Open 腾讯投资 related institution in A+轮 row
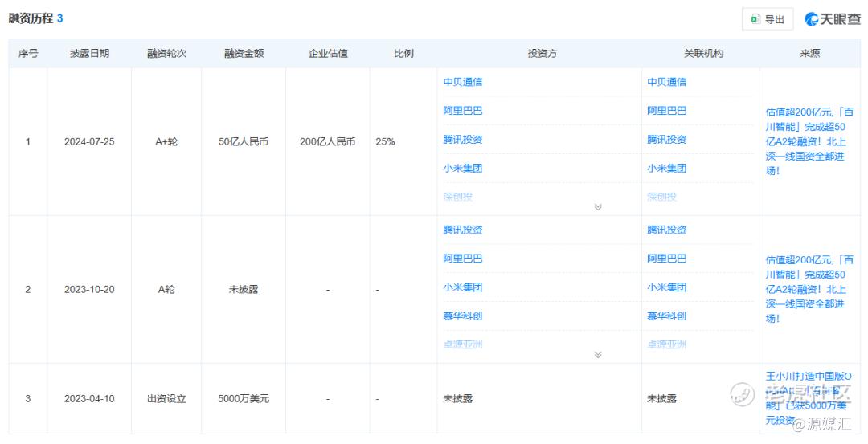 coord(667,140)
